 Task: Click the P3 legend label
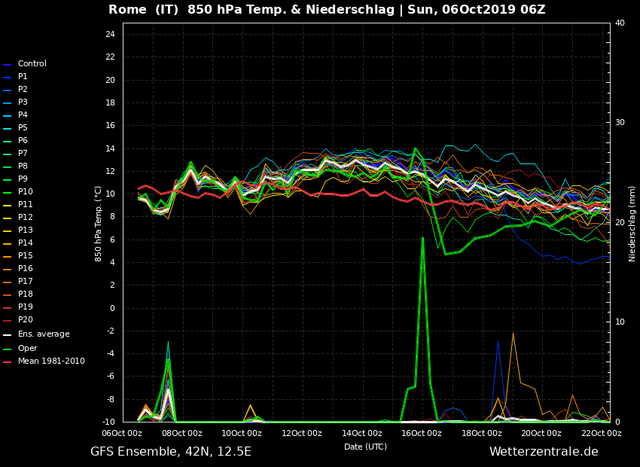tap(23, 102)
